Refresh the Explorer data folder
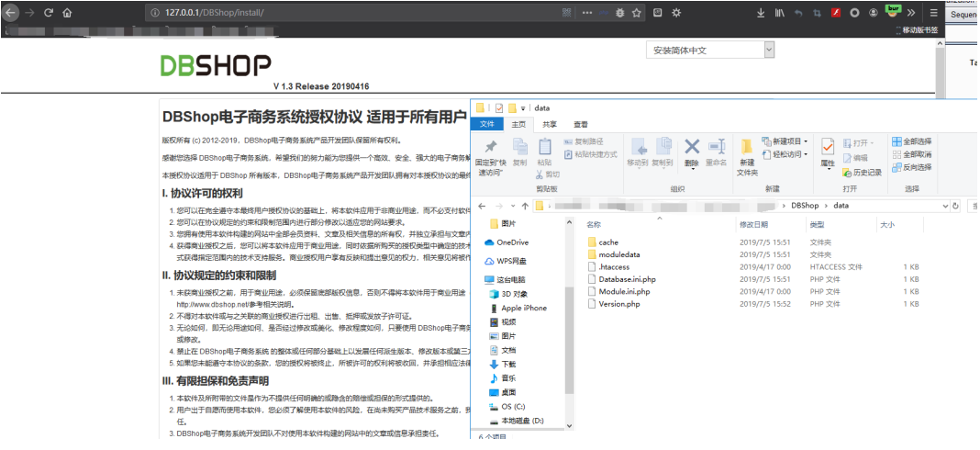Image resolution: width=980 pixels, height=450 pixels. (955, 206)
